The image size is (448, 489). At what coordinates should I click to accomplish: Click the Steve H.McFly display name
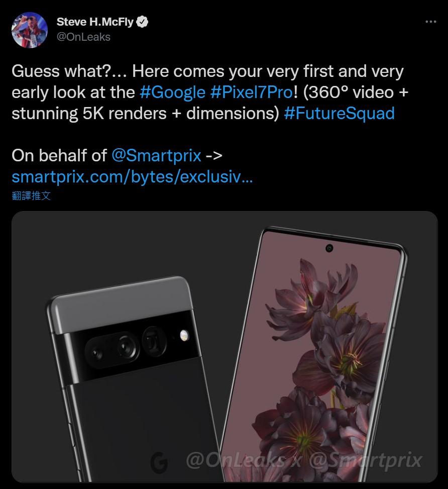pos(96,22)
